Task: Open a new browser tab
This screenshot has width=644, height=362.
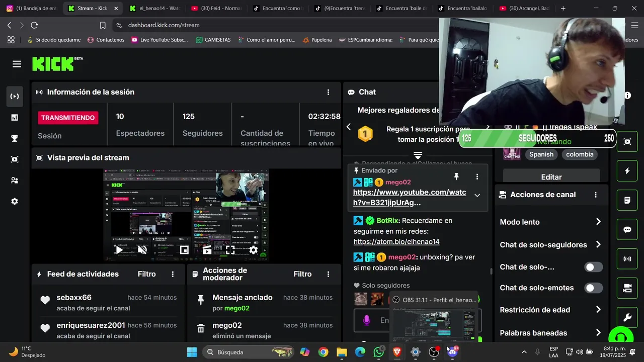Action: click(563, 9)
